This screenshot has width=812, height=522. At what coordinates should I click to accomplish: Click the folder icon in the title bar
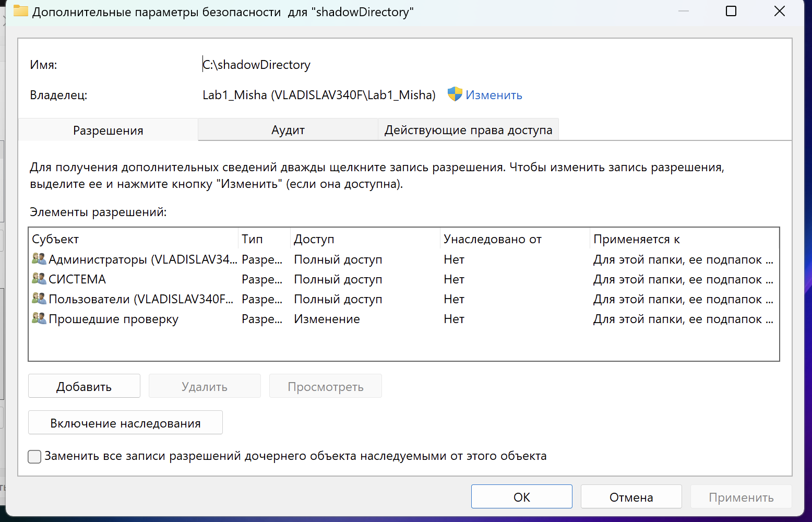[x=20, y=11]
